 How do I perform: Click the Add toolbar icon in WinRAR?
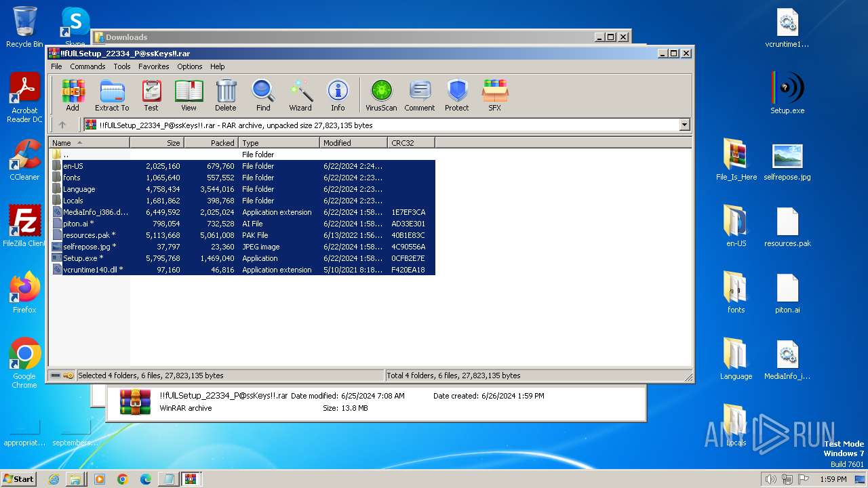[73, 95]
